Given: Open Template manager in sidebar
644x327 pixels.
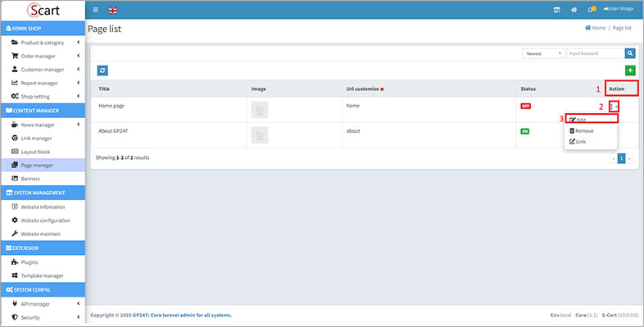Looking at the screenshot, I should [x=43, y=275].
